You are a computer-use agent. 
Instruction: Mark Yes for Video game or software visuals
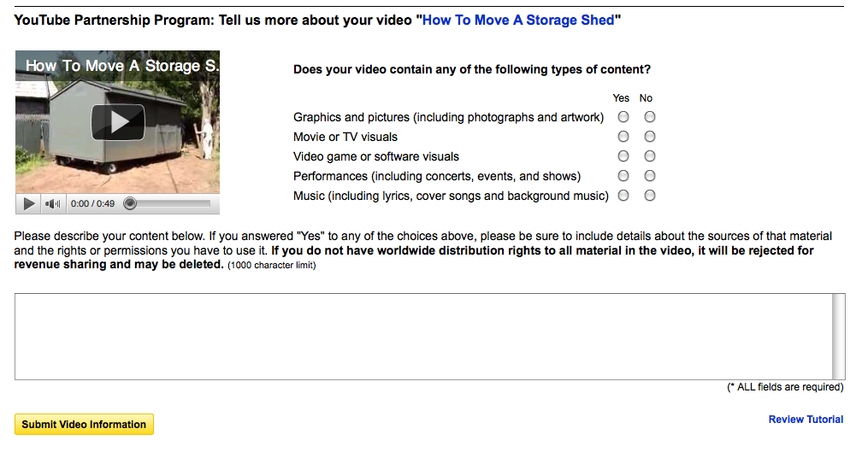623,156
